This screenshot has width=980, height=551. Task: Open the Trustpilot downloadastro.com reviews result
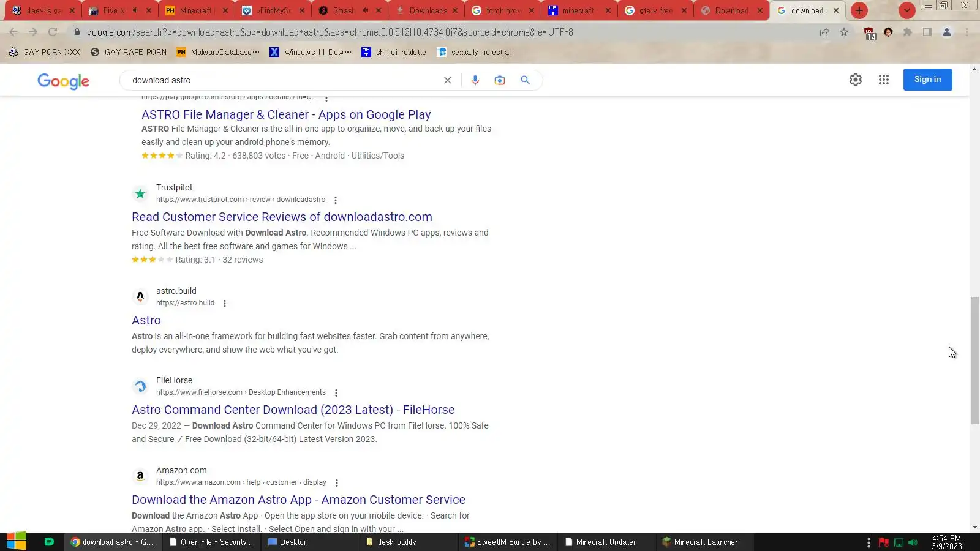[282, 217]
